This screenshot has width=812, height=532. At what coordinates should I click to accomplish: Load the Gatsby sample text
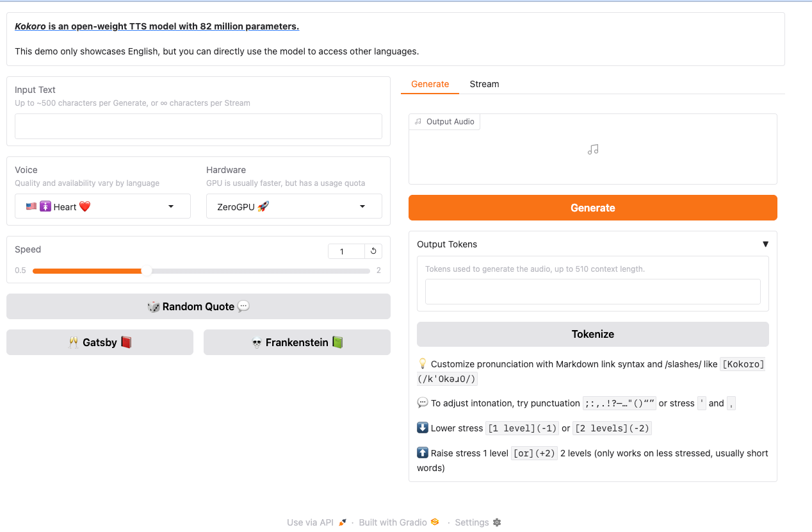tap(100, 342)
